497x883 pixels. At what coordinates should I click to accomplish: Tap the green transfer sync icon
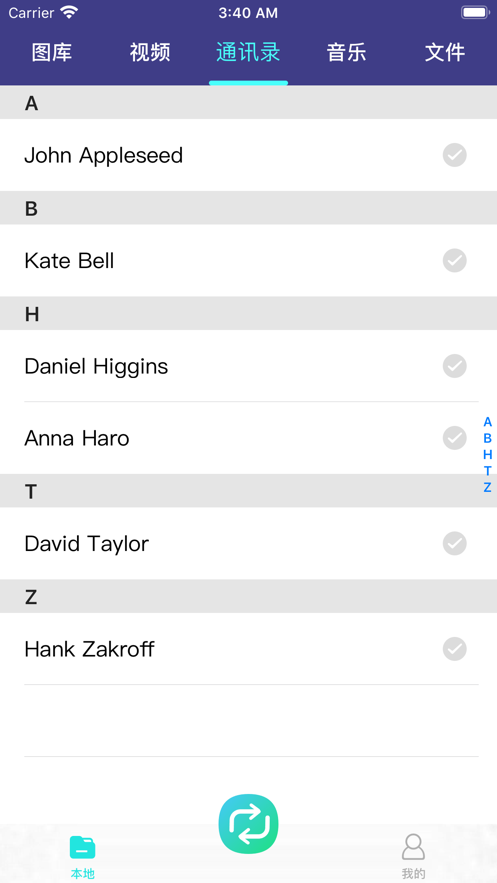[x=248, y=824]
